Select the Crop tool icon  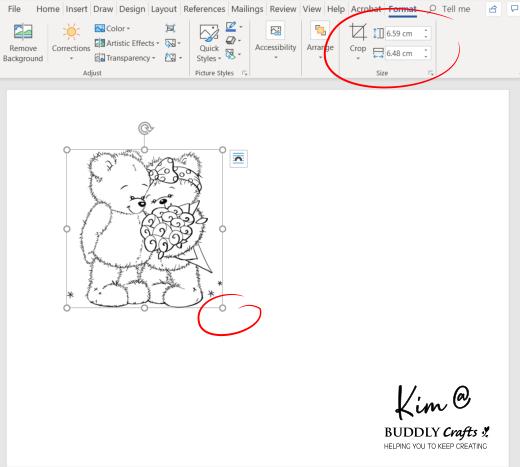coord(358,32)
